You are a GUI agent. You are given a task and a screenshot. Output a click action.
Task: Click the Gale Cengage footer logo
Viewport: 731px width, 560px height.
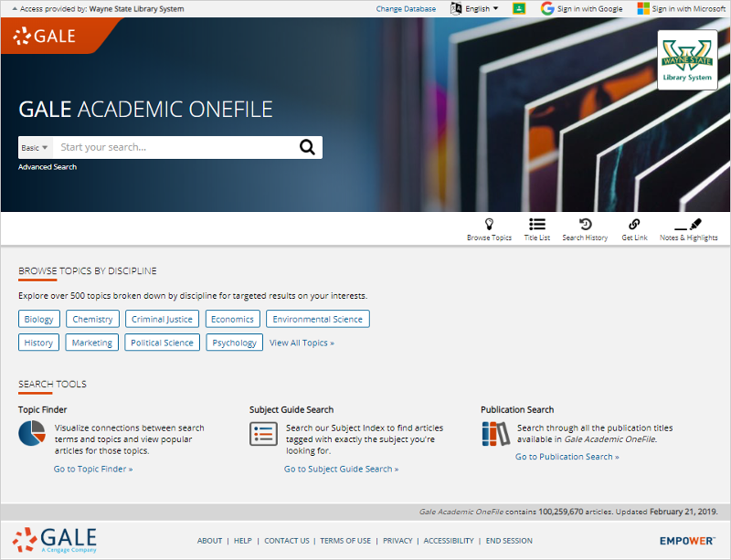tap(55, 541)
